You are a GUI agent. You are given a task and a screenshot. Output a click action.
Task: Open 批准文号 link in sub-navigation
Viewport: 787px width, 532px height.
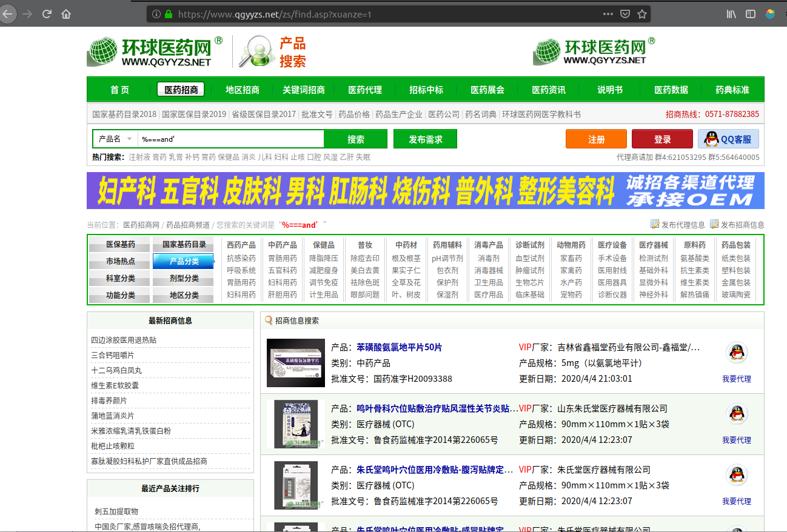pos(317,114)
